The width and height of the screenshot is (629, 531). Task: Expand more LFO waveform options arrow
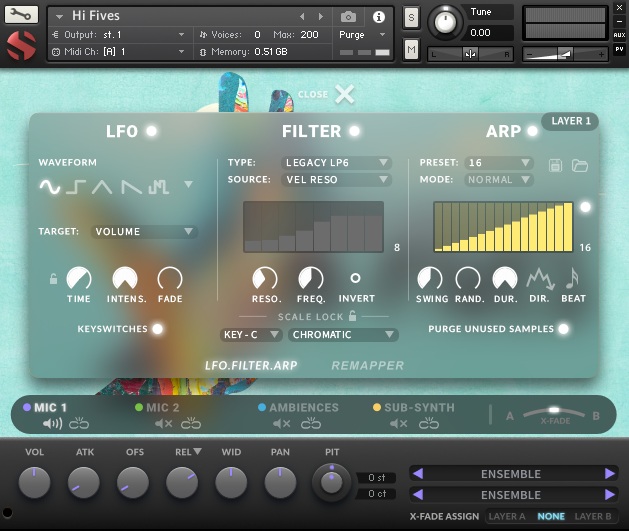(x=189, y=184)
